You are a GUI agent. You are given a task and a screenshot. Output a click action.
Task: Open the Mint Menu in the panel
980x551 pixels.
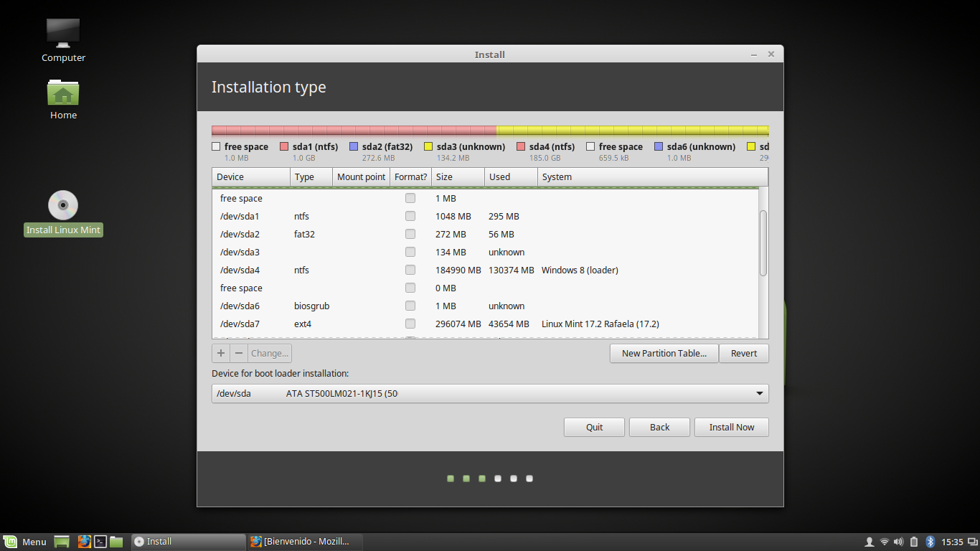click(x=26, y=542)
